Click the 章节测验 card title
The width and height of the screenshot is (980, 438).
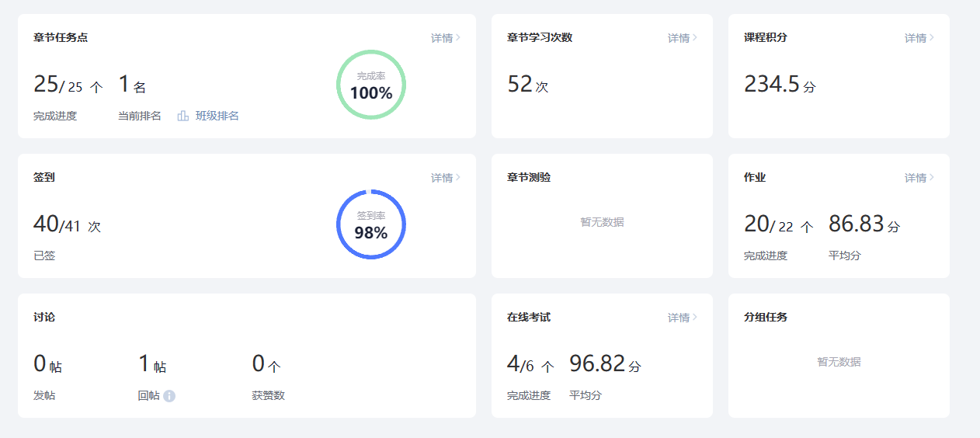coord(529,177)
